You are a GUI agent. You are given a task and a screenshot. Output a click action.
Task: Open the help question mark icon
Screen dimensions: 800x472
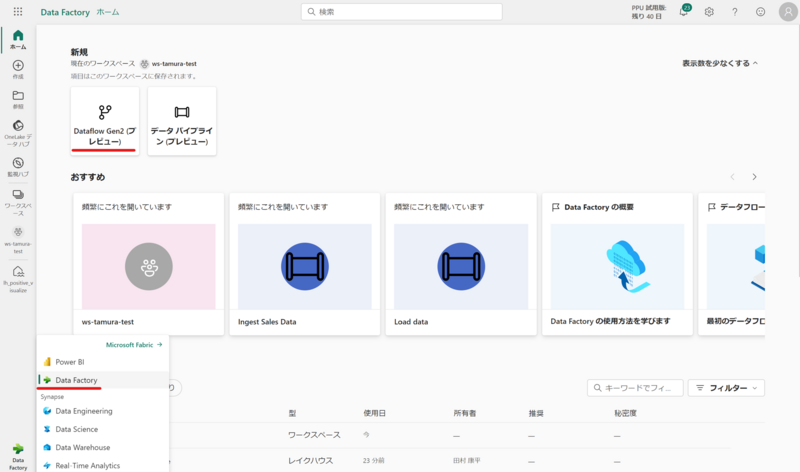click(x=735, y=12)
